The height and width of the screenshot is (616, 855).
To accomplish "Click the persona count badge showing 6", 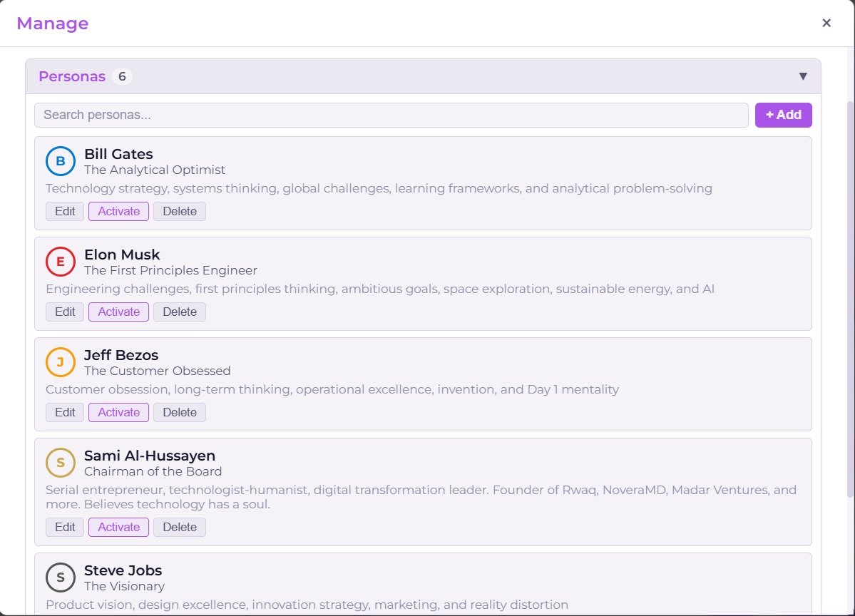I will [122, 76].
